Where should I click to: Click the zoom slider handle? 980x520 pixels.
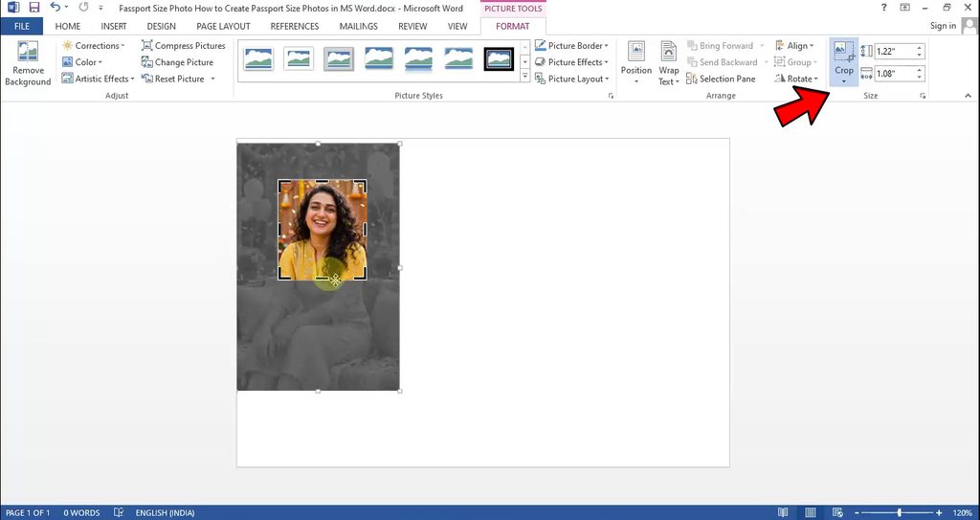click(x=899, y=512)
